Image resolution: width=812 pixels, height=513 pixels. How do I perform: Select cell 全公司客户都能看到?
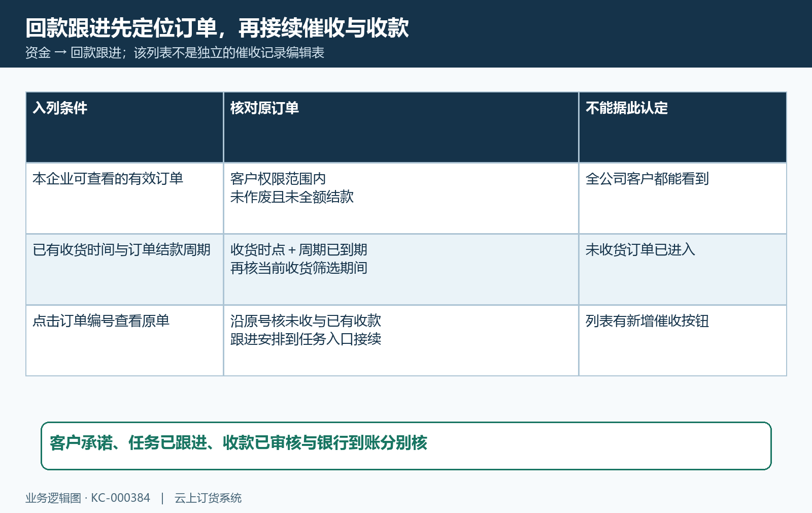point(683,198)
